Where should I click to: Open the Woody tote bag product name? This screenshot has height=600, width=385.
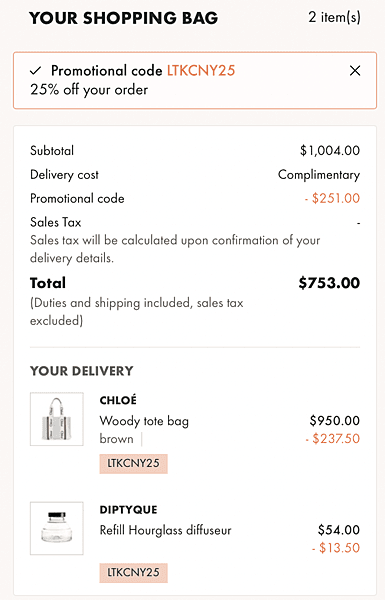click(144, 421)
